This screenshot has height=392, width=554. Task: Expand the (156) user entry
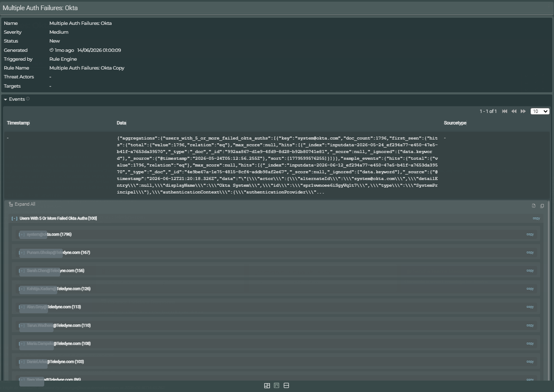coord(22,271)
